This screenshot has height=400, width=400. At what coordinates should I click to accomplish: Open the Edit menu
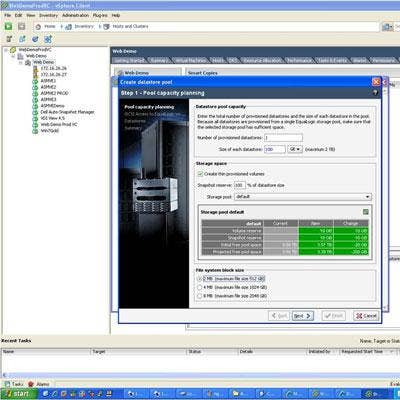click(x=18, y=15)
